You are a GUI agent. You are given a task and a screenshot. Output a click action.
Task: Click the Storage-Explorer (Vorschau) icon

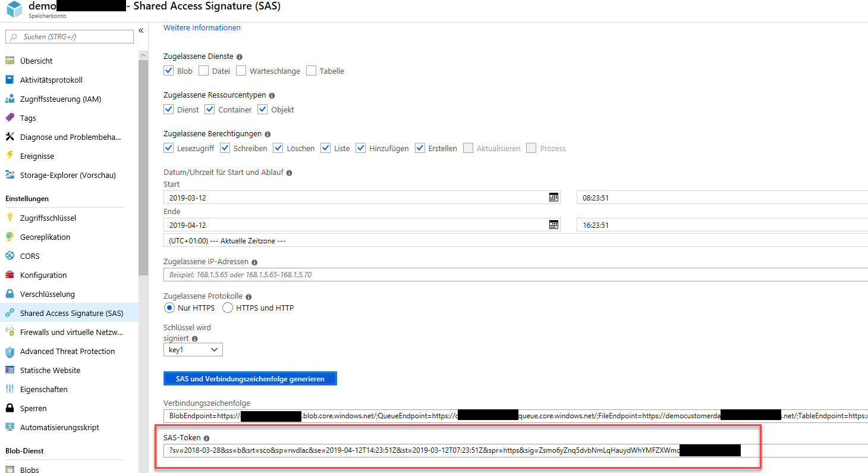pyautogui.click(x=10, y=175)
